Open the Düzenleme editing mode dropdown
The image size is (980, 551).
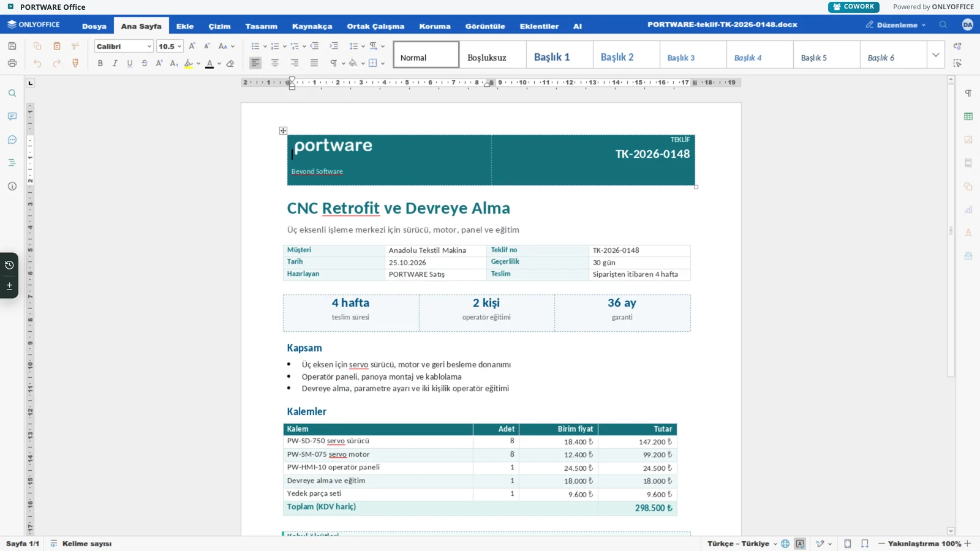point(895,25)
